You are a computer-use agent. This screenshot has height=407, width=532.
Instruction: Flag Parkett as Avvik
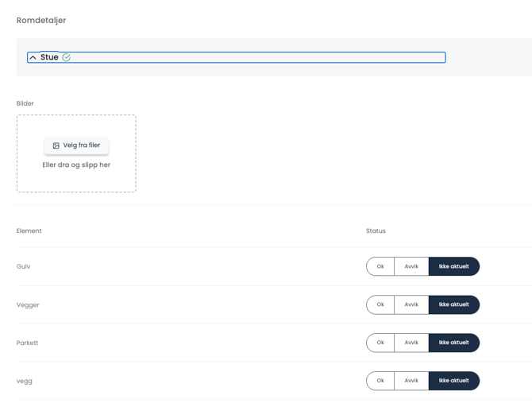pos(411,343)
